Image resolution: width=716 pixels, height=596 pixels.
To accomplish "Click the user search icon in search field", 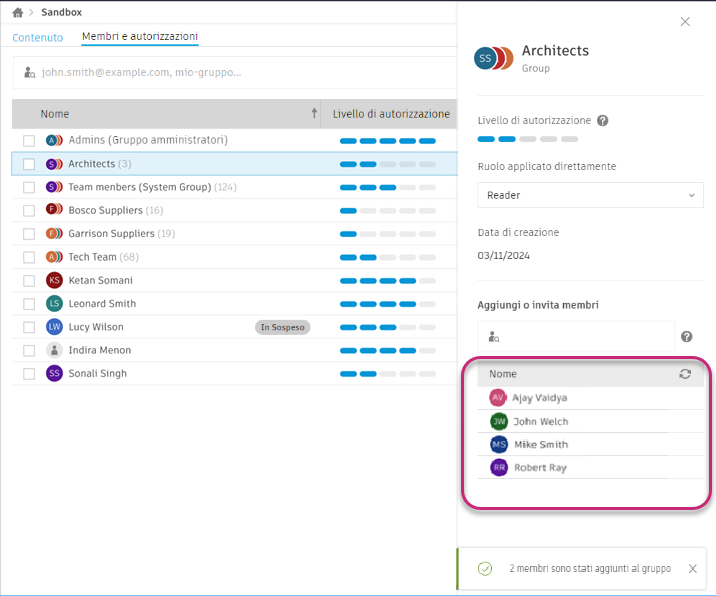I will click(30, 72).
